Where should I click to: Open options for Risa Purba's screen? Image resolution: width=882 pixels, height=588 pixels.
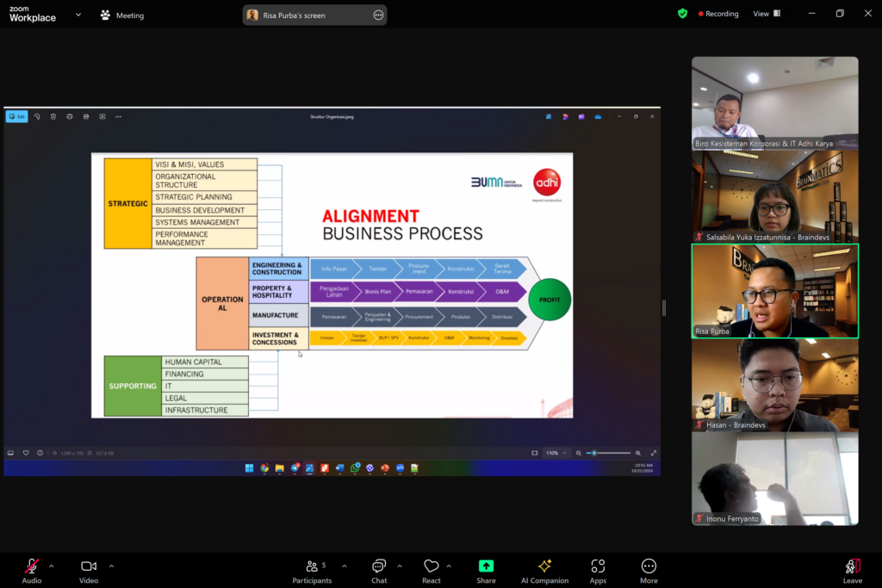pyautogui.click(x=377, y=15)
